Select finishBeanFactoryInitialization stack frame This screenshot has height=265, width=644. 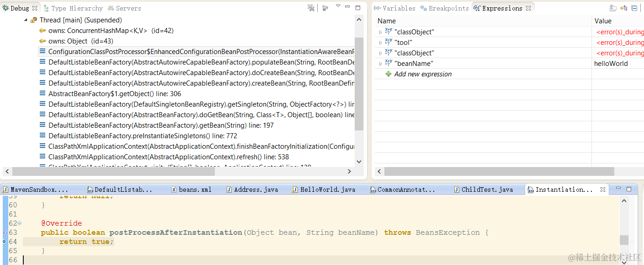pyautogui.click(x=202, y=146)
